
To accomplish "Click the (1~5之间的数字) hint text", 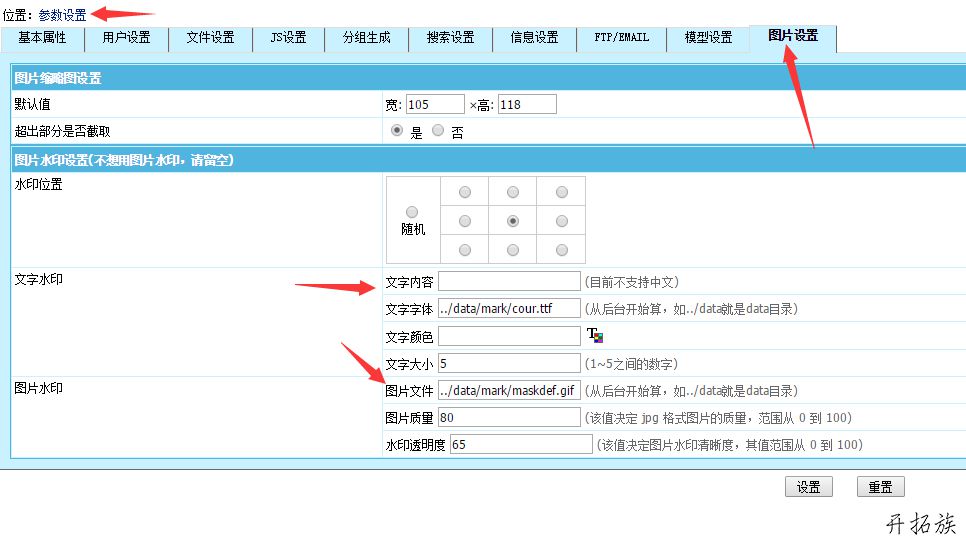I will [x=631, y=364].
